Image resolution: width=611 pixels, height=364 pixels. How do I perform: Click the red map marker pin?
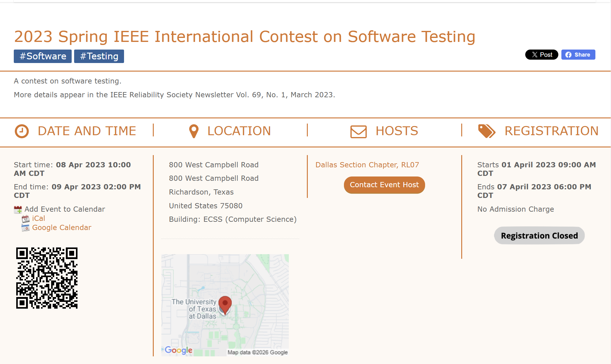225,305
